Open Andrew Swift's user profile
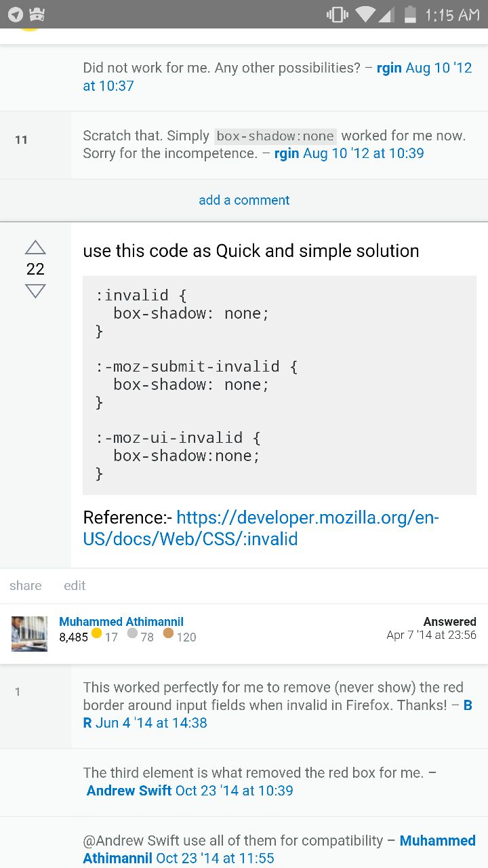This screenshot has height=868, width=488. click(x=129, y=791)
